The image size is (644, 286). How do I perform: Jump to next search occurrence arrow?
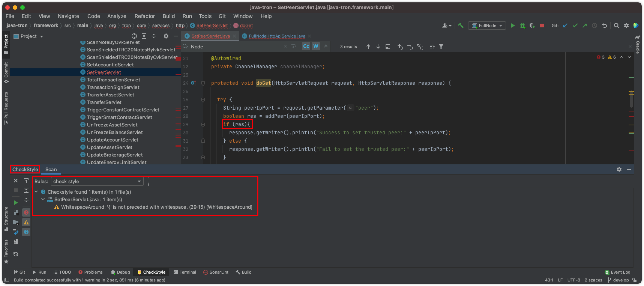point(378,47)
